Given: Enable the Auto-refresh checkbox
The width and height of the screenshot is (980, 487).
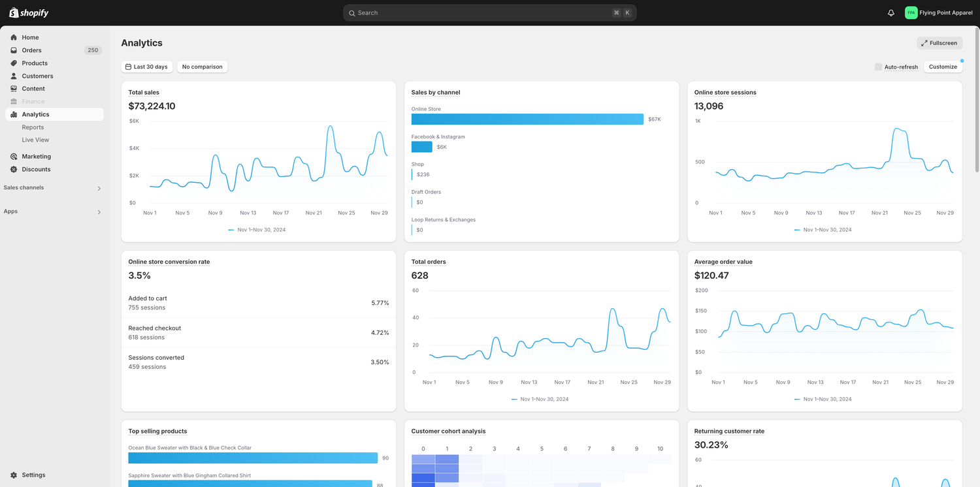Looking at the screenshot, I should 878,67.
